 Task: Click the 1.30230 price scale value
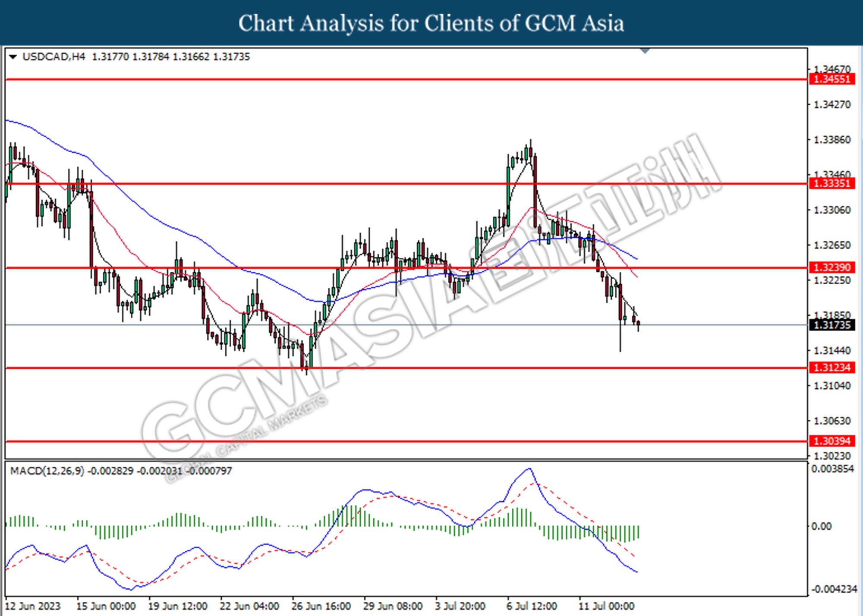click(832, 456)
